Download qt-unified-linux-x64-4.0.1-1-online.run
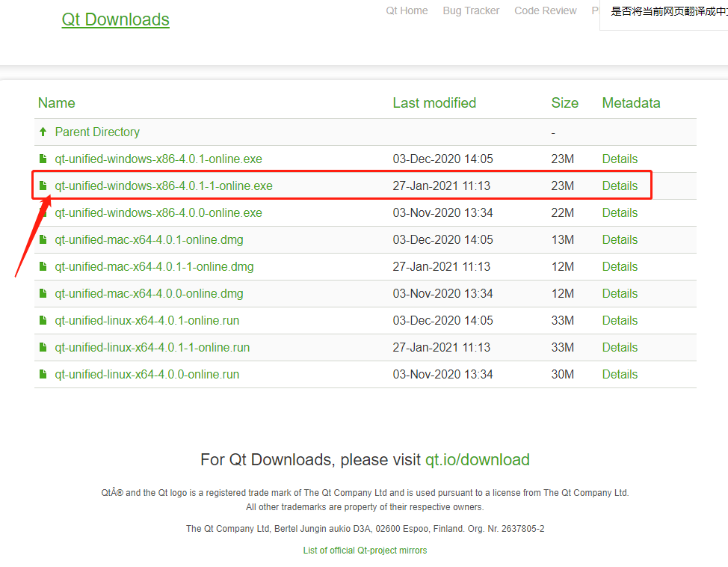Screen dimensions: 728x567 point(152,348)
